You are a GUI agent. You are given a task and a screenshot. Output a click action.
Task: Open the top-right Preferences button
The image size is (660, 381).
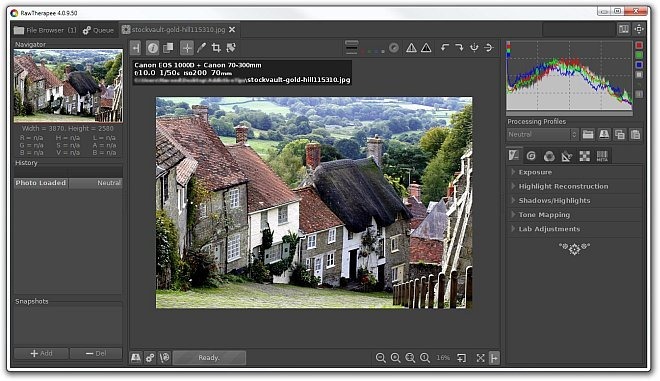pyautogui.click(x=639, y=29)
